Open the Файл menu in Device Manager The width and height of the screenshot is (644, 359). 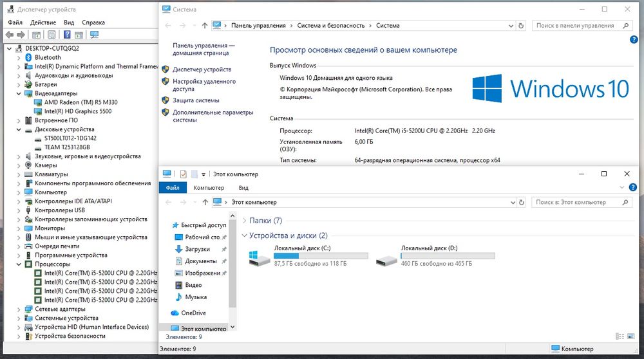[x=15, y=22]
